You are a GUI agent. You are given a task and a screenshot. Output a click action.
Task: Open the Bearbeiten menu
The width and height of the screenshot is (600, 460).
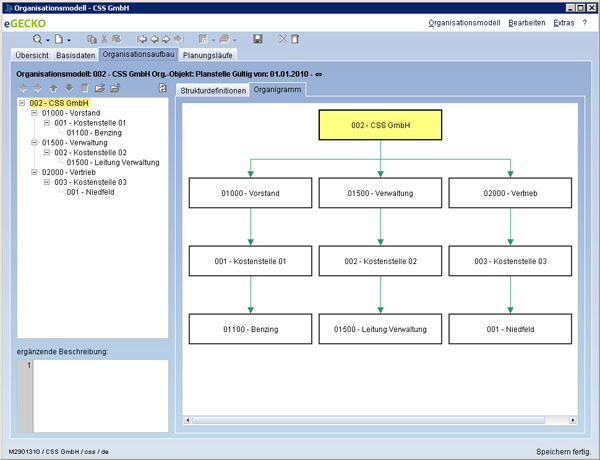527,21
